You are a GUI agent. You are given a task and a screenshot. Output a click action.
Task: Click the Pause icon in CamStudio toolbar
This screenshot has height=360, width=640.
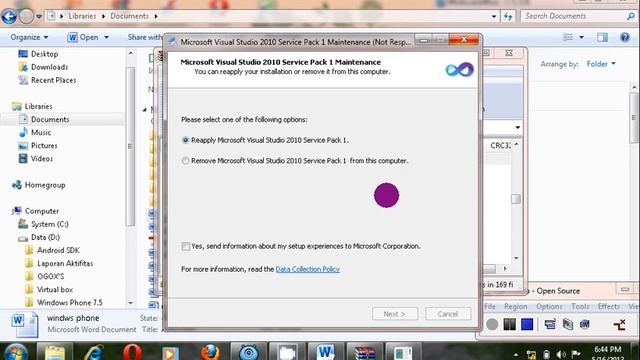(509, 324)
